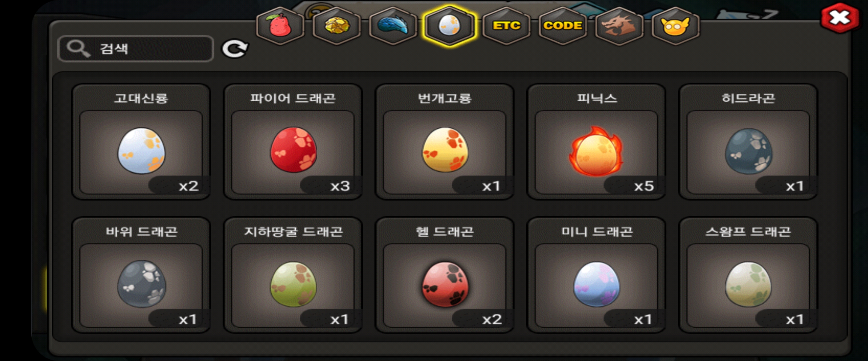Screen dimensions: 868x361
Task: Switch to the blue dragon scale tab
Action: pos(393,26)
